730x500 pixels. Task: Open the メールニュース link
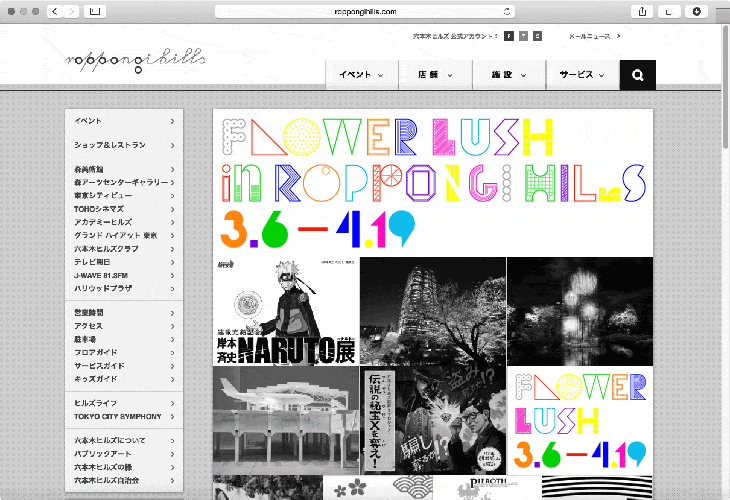[x=594, y=36]
